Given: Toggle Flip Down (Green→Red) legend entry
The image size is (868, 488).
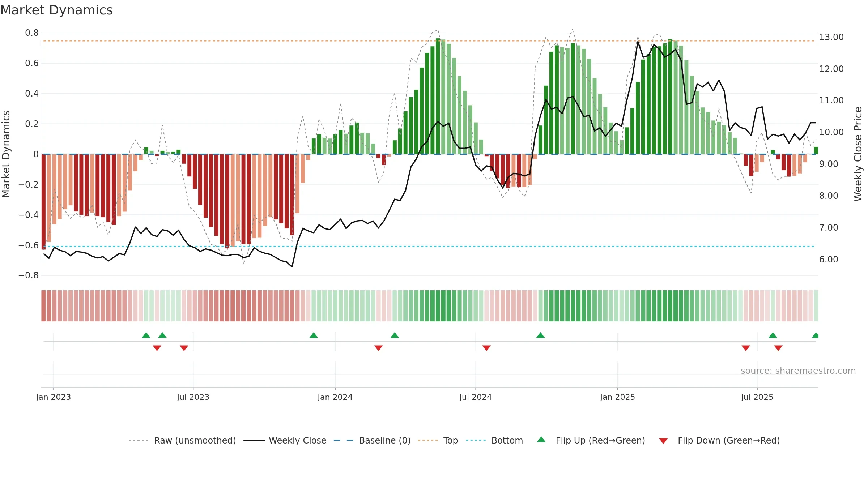Looking at the screenshot, I should pyautogui.click(x=719, y=440).
